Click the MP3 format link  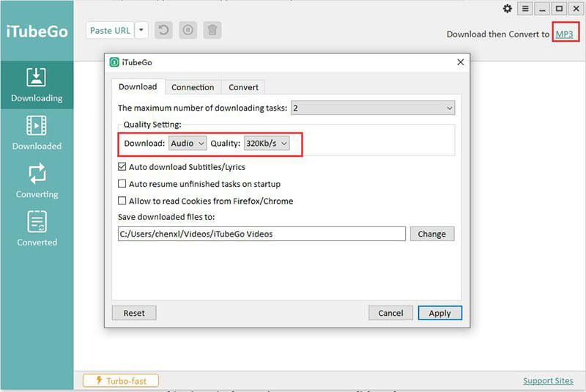pyautogui.click(x=564, y=34)
